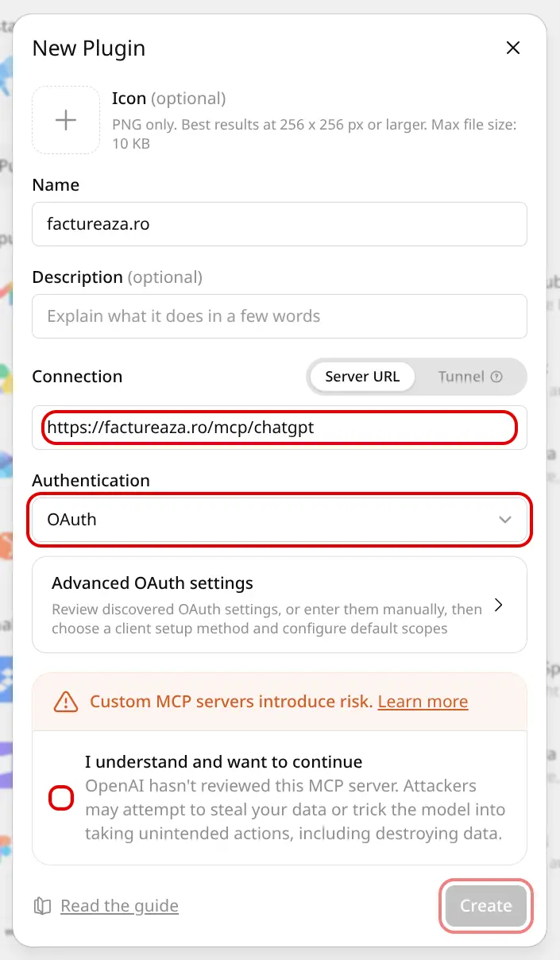Open Learn more link about risk
The width and height of the screenshot is (560, 960).
[423, 702]
